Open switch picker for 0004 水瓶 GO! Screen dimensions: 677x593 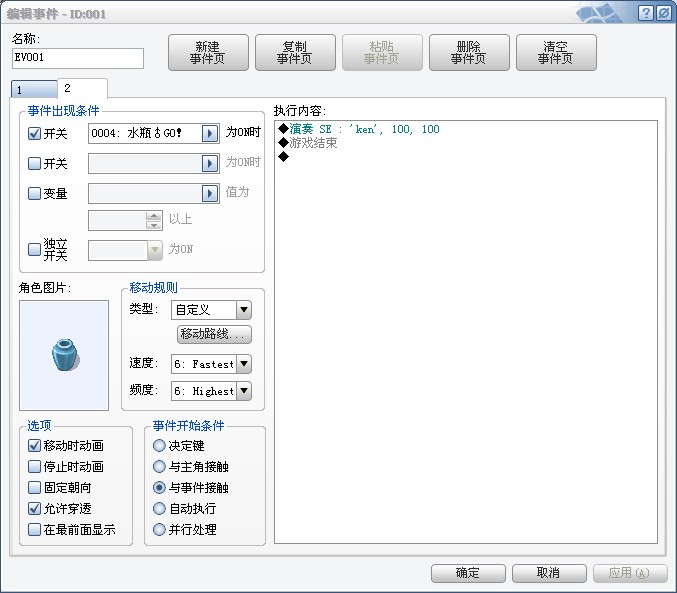[x=210, y=133]
